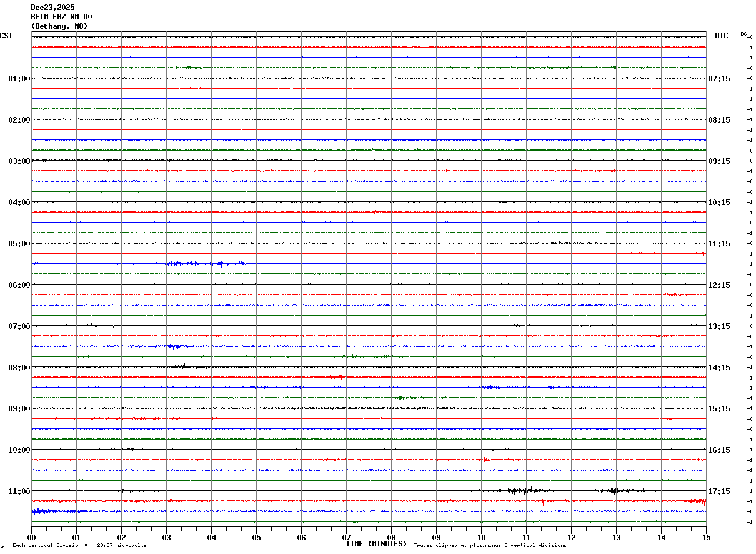The height and width of the screenshot is (554, 756).
Task: Click the 14:15 UTC time label
Action: point(719,368)
